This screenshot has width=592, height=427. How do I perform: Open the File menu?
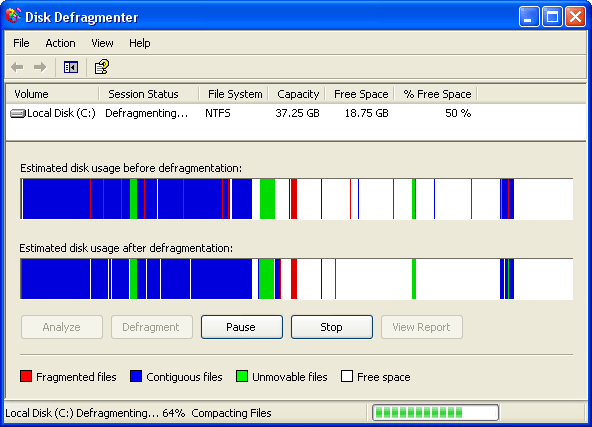click(x=21, y=43)
